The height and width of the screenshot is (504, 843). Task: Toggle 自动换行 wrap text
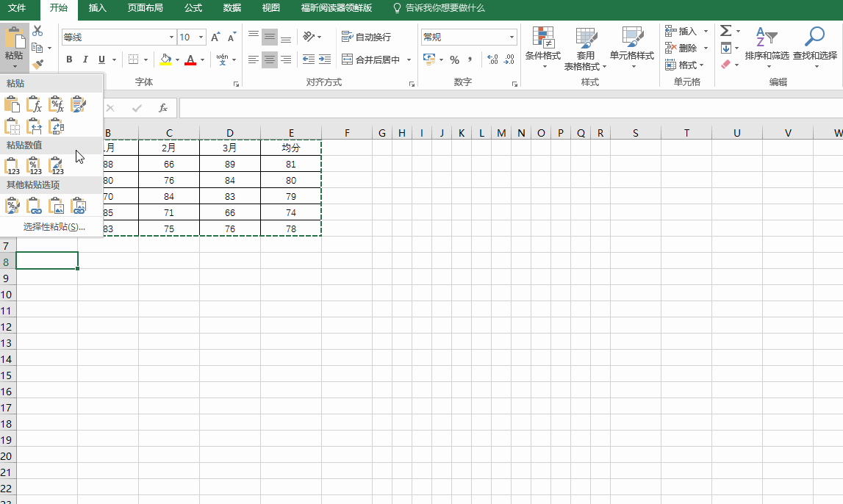click(367, 37)
